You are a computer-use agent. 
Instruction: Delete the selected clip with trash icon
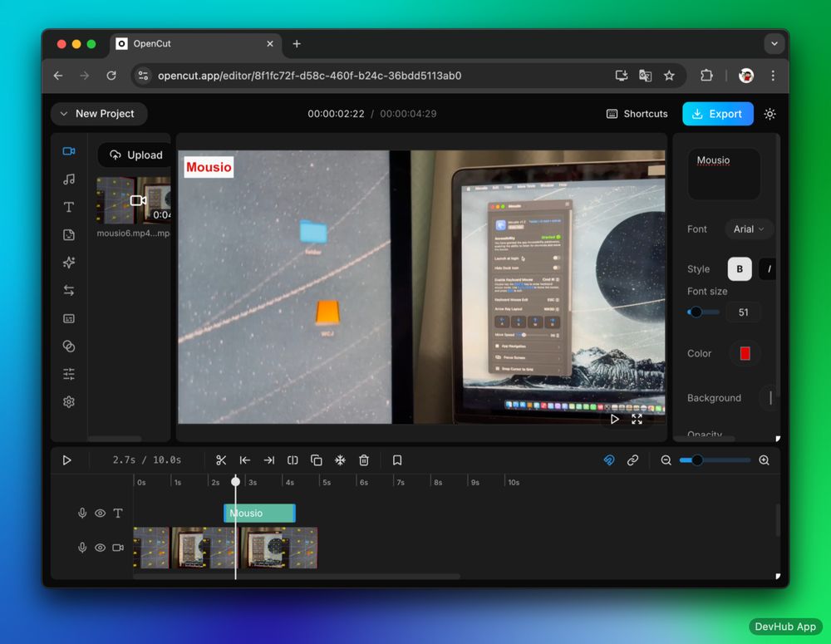[364, 460]
